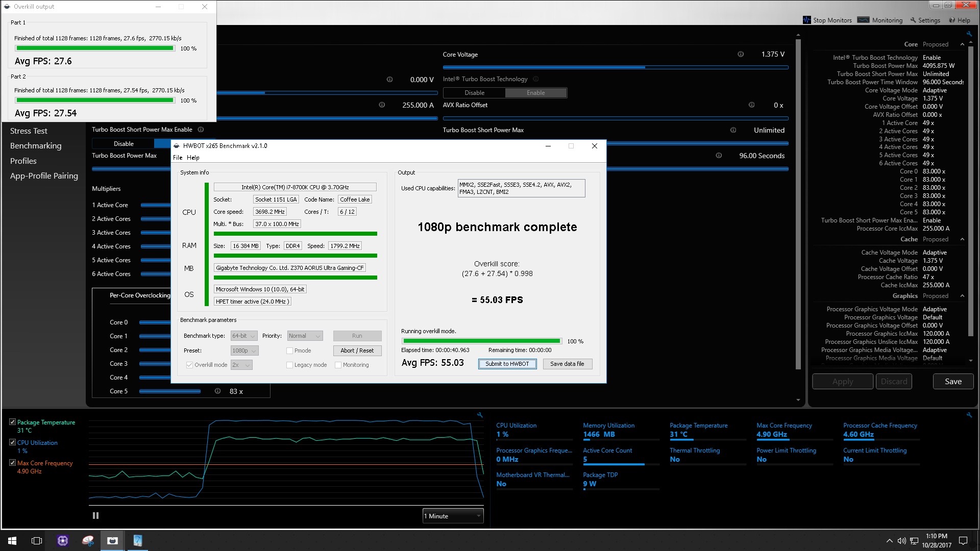Uncheck the Max Core Frequency graph checkbox
This screenshot has width=980, height=551.
pyautogui.click(x=12, y=463)
